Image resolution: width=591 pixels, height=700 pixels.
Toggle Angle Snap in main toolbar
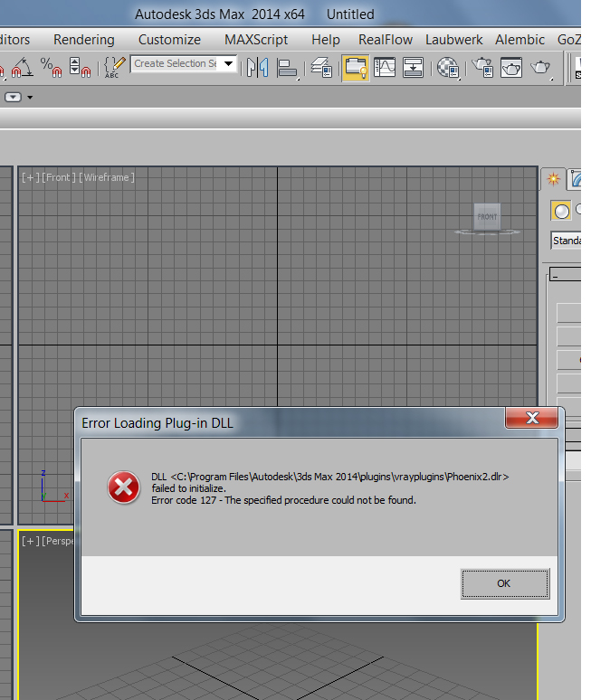click(22, 68)
